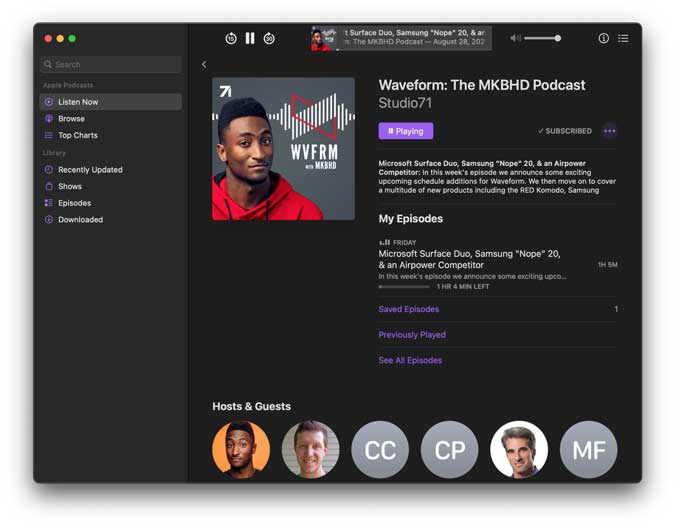The width and height of the screenshot is (675, 527).
Task: Click the Top Charts list icon
Action: (x=49, y=135)
